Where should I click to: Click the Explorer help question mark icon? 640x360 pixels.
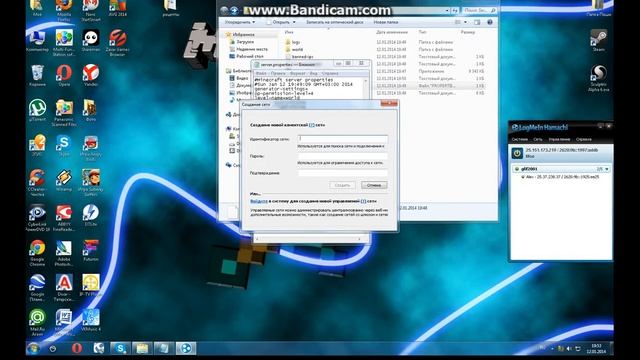(x=490, y=22)
